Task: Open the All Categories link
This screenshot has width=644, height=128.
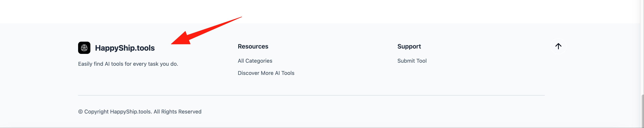Action: click(x=255, y=61)
